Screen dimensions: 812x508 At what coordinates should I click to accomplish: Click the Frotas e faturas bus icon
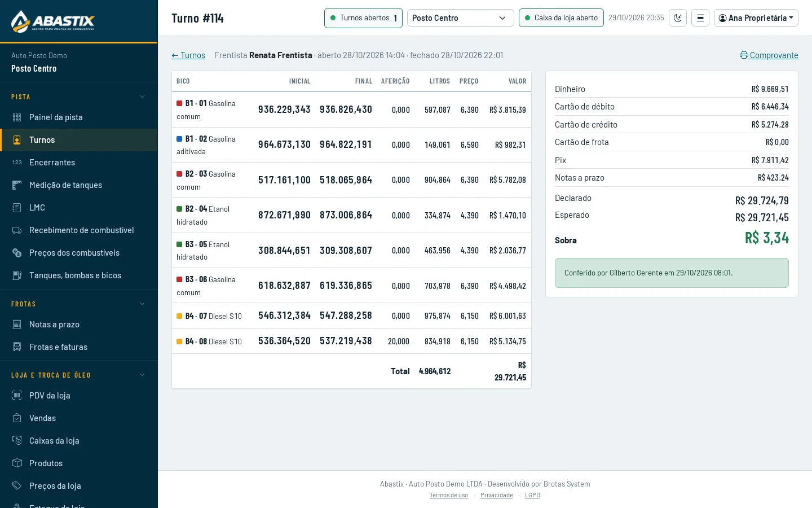pos(17,347)
